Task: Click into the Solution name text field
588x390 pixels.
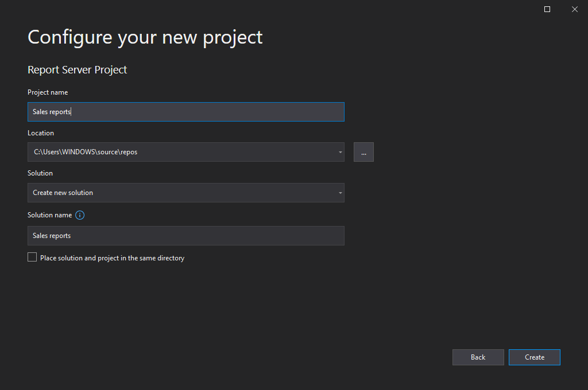Action: tap(185, 236)
